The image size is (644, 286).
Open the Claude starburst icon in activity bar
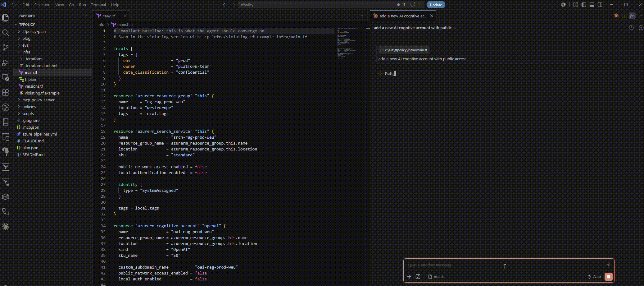point(5,227)
